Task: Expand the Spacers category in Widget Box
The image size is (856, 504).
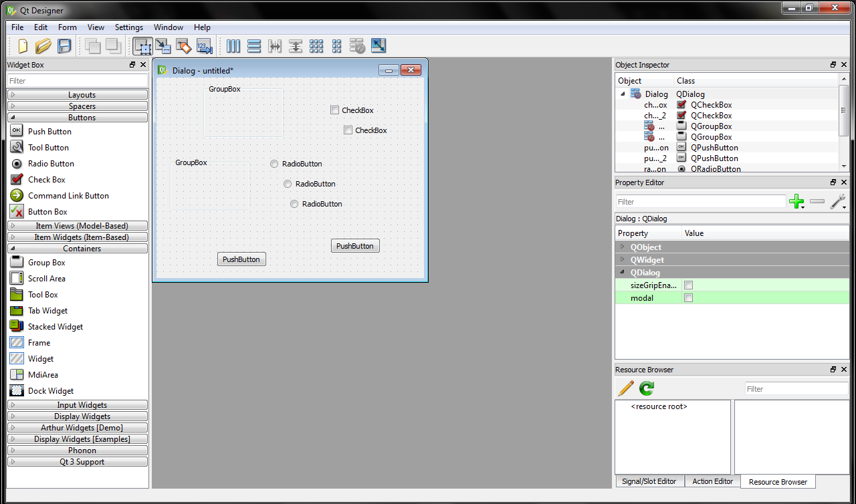Action: click(x=78, y=106)
